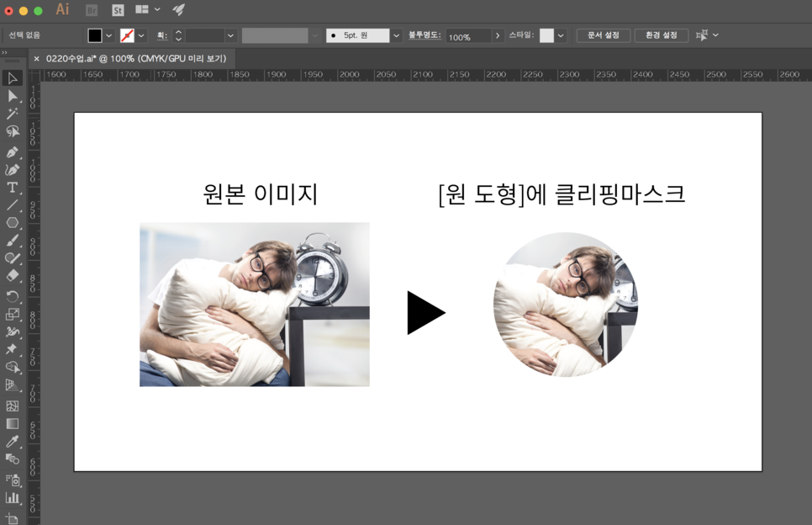Expand the stroke color dropdown arrow

coord(141,35)
